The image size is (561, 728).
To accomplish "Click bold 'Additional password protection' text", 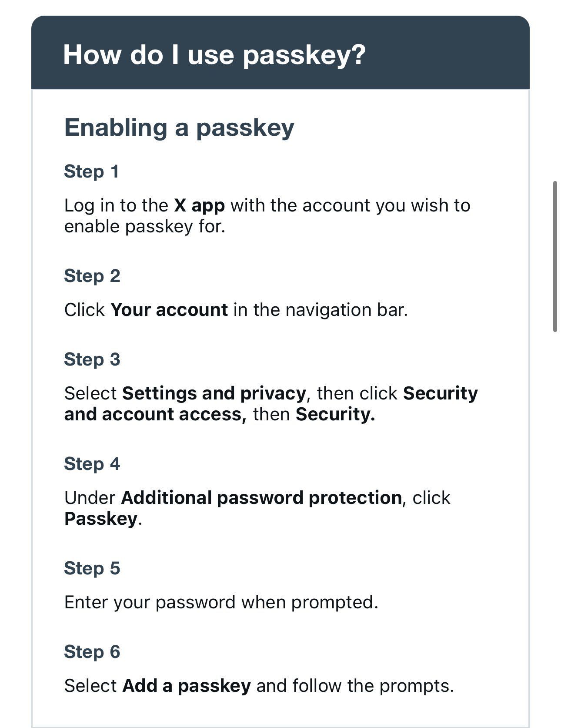I will [261, 498].
